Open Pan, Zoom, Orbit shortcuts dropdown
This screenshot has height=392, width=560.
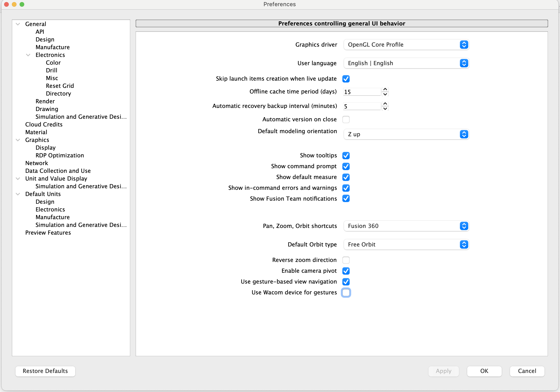pos(406,226)
